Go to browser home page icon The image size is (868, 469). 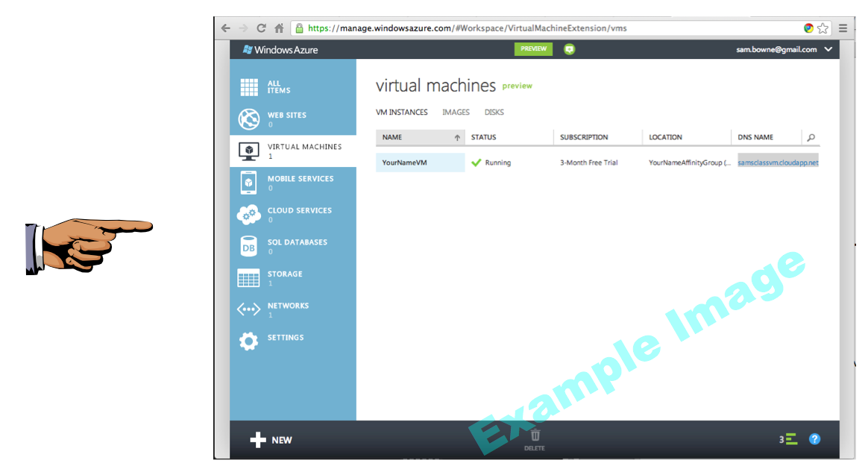pyautogui.click(x=279, y=28)
